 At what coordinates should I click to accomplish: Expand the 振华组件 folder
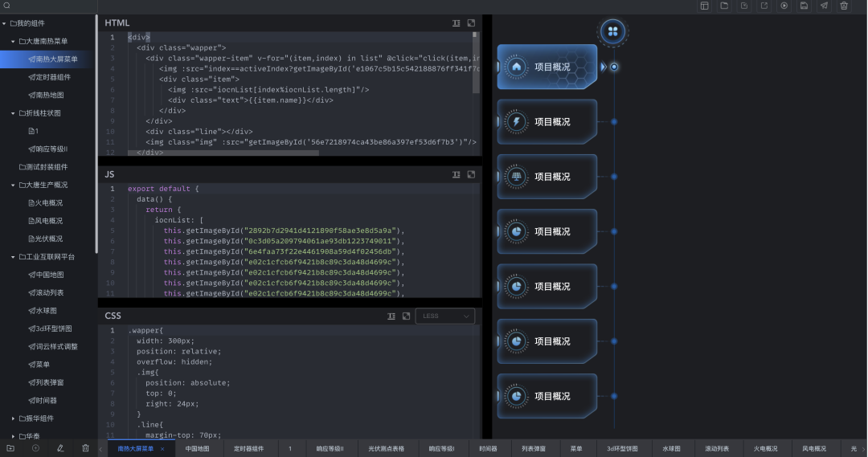[x=13, y=418]
